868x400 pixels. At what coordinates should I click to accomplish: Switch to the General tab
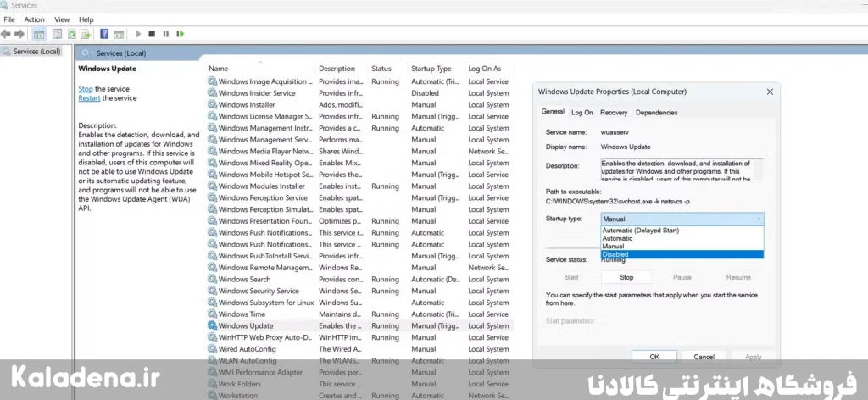pyautogui.click(x=553, y=112)
